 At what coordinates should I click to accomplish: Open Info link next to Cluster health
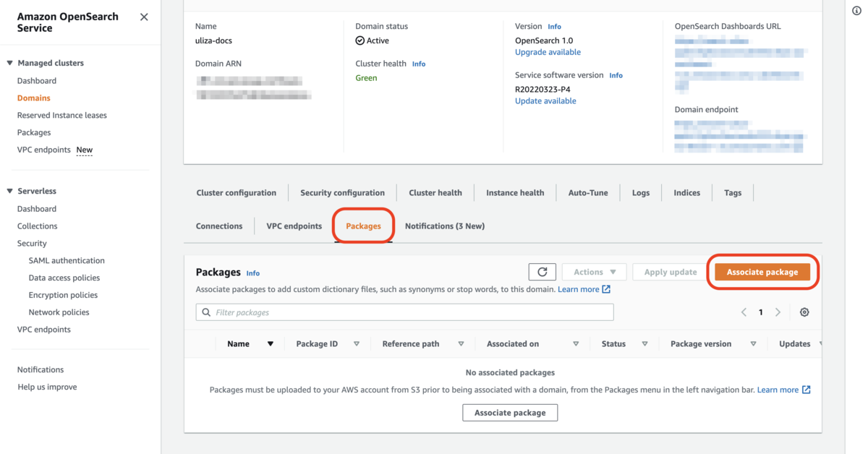419,64
